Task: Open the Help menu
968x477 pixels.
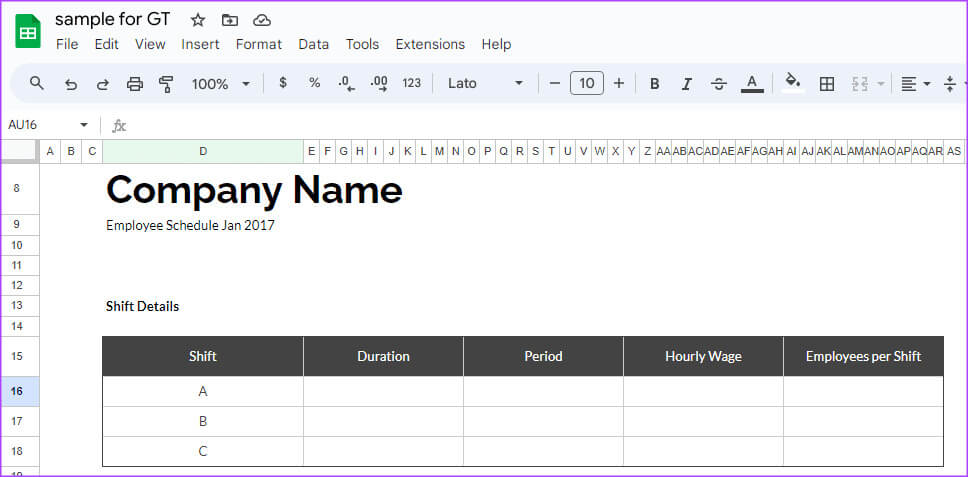Action: point(496,44)
